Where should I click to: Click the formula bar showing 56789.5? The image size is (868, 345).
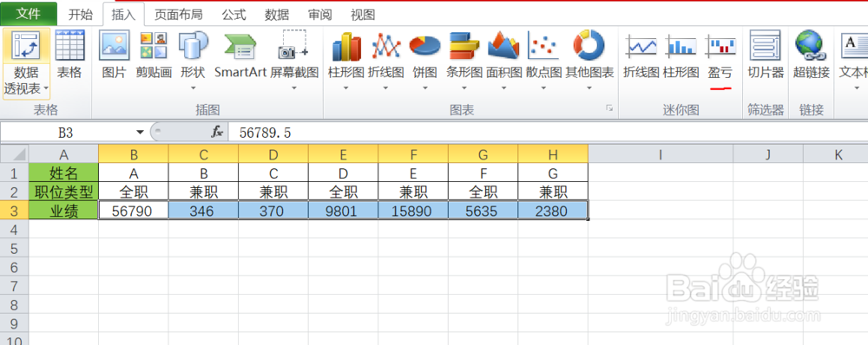548,132
